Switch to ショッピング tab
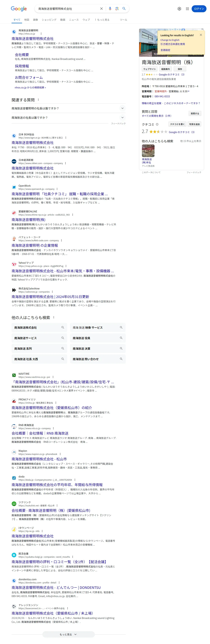The width and height of the screenshot is (210, 644). click(x=49, y=20)
